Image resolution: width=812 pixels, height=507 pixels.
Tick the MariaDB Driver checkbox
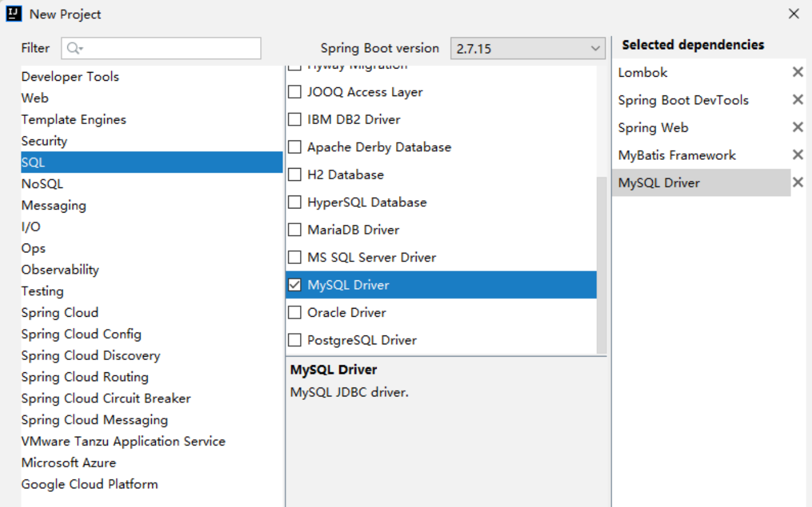(295, 229)
